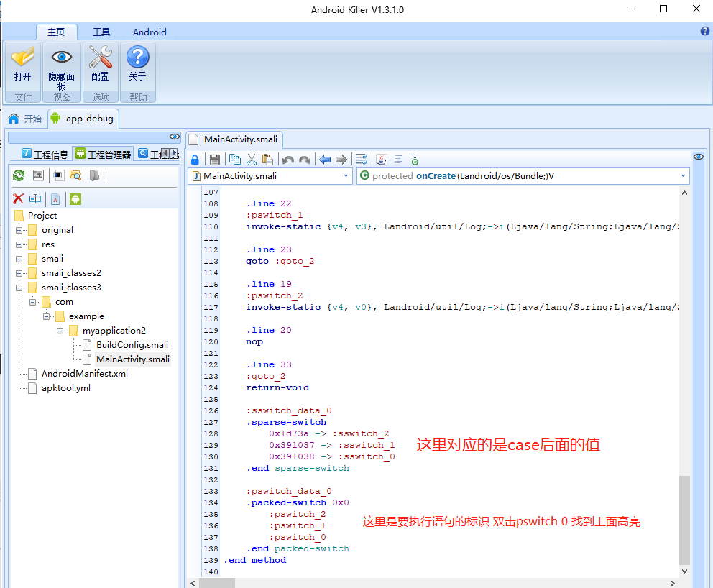The width and height of the screenshot is (713, 588).
Task: Click the line-wrap toggle icon in editor toolbar
Action: click(x=362, y=160)
